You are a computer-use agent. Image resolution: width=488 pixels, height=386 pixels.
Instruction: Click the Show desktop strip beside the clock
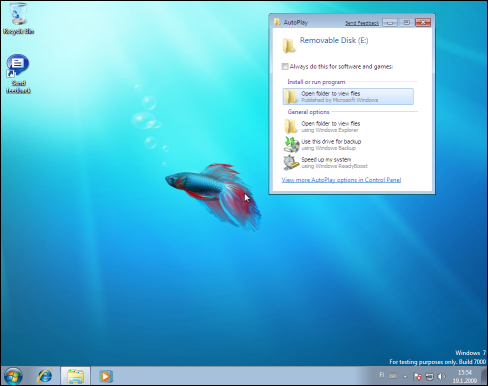coord(484,376)
